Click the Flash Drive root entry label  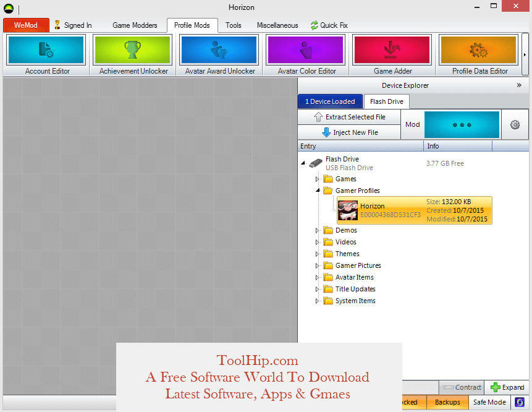coord(342,159)
